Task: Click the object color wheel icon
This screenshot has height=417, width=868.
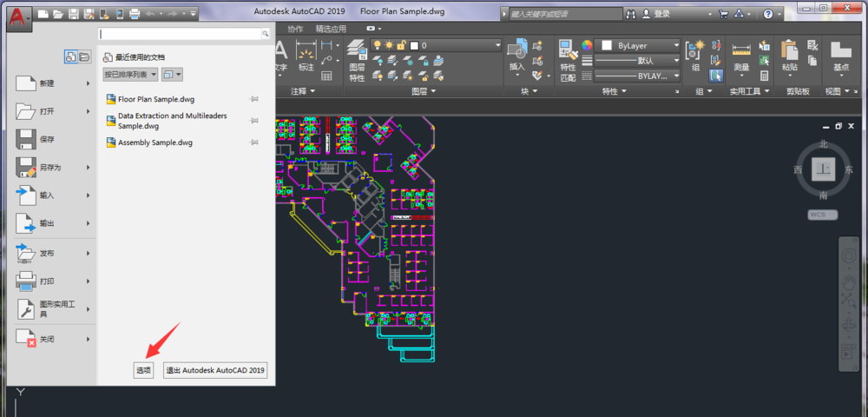Action: tap(588, 45)
